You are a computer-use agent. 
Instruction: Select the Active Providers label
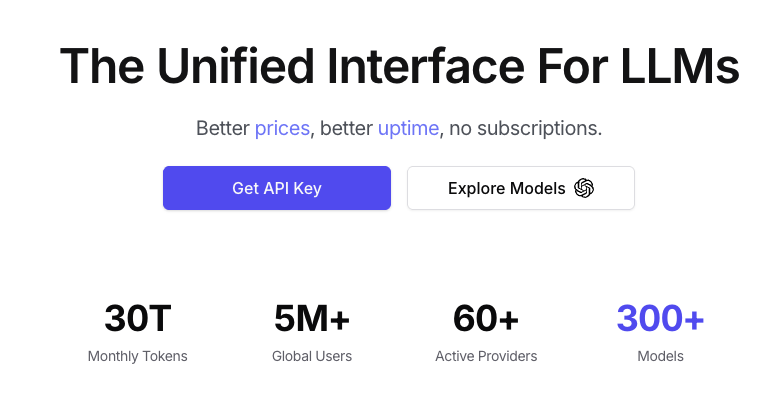tap(486, 356)
